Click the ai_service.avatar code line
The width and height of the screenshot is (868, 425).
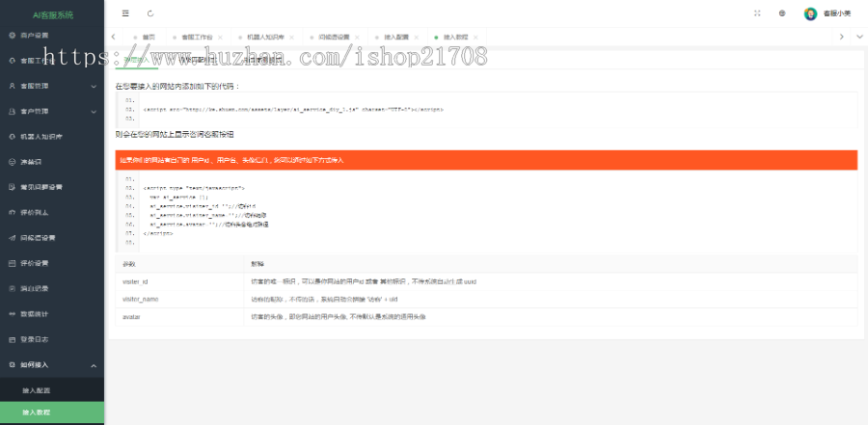pos(208,225)
